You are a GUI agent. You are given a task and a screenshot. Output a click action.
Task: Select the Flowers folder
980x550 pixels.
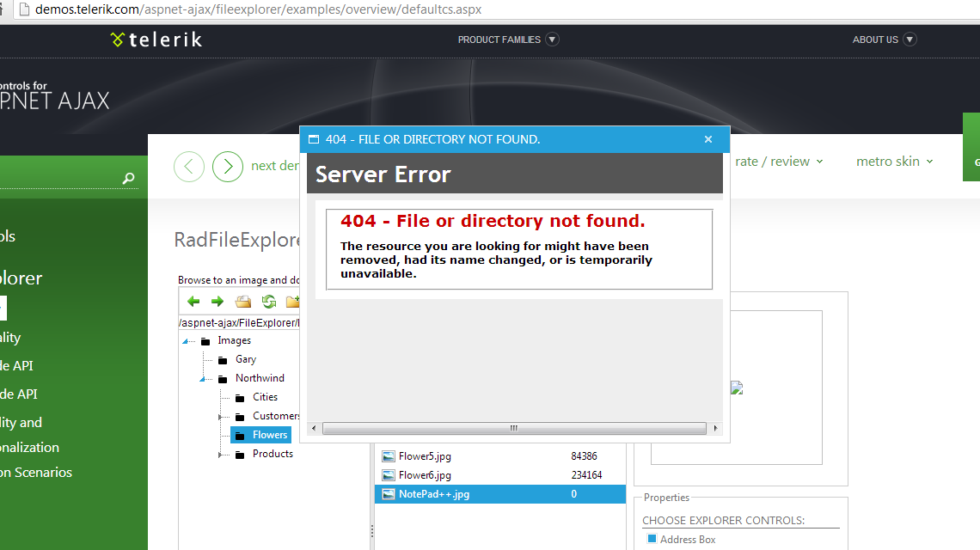click(x=269, y=434)
